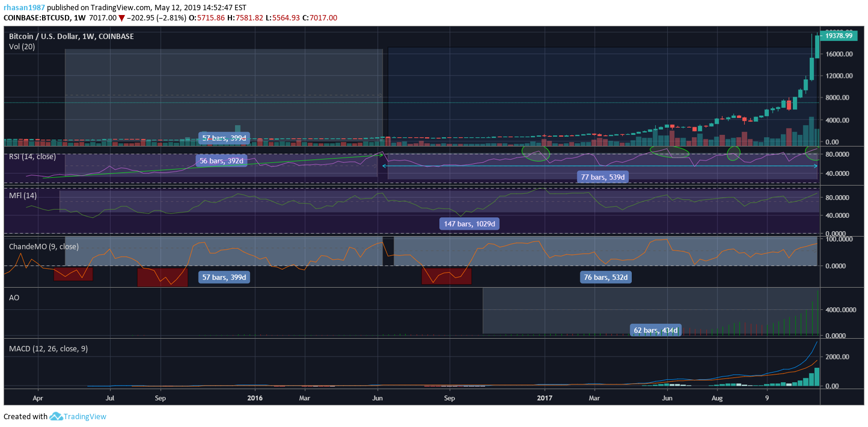The image size is (868, 427).
Task: Select the Vol (20) indicator label
Action: pyautogui.click(x=22, y=46)
